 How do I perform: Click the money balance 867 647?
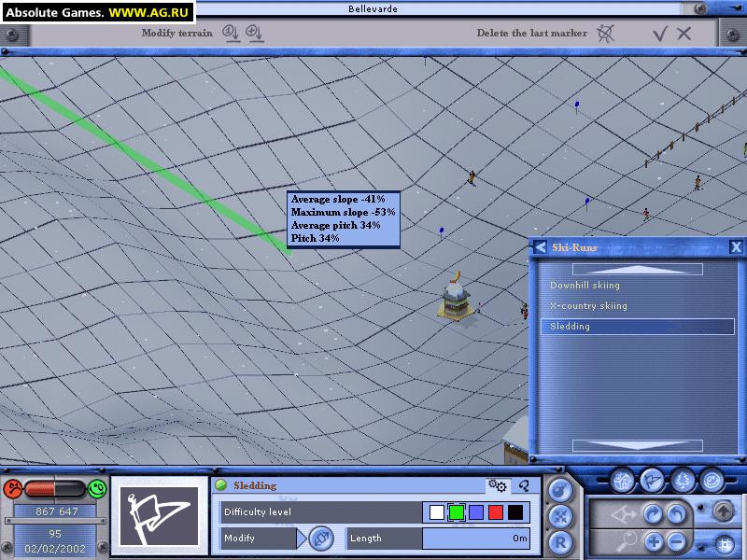point(56,511)
